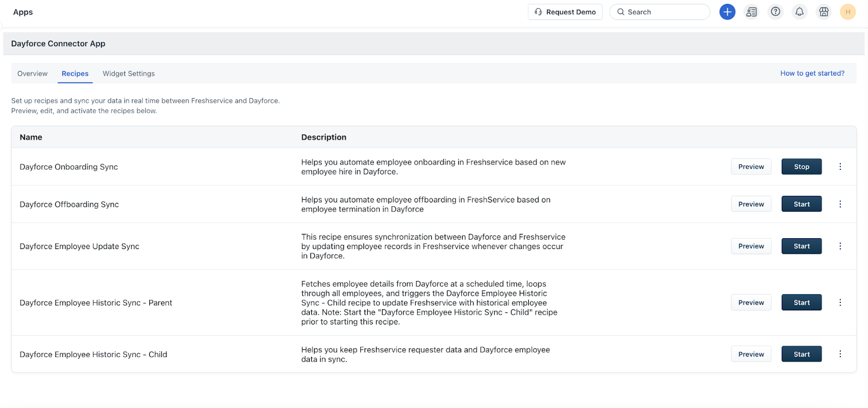
Task: Preview the Dayforce Offboarding Sync recipe
Action: coord(751,204)
